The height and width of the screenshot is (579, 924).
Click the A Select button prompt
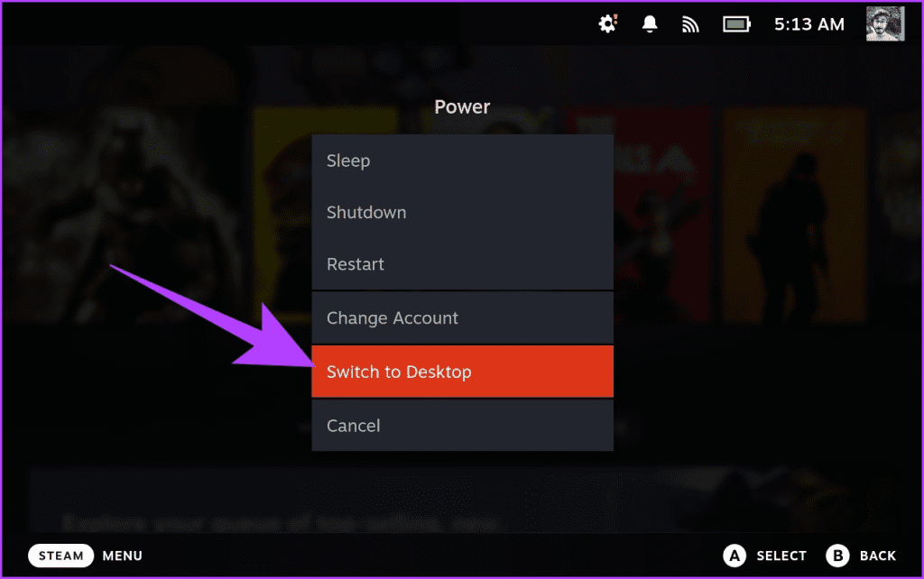(765, 556)
